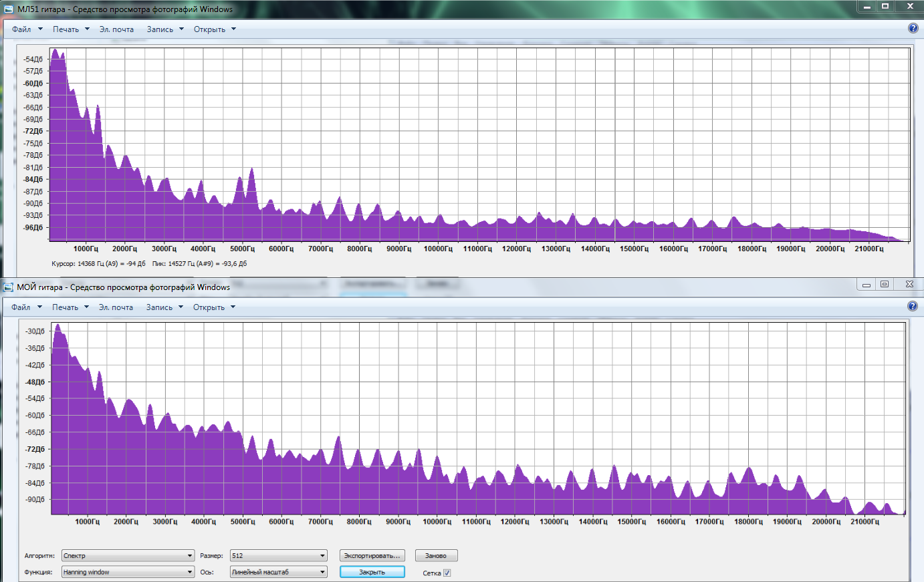
Task: Open help in the МЛ51 гитара window
Action: click(x=913, y=28)
